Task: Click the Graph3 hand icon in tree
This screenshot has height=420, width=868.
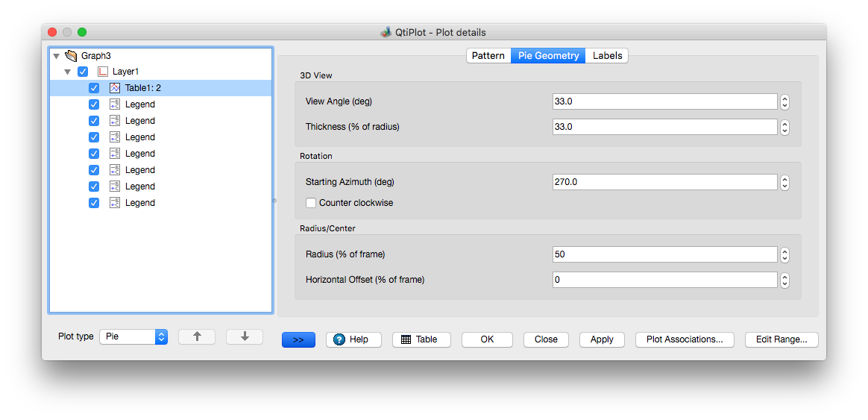Action: click(71, 55)
